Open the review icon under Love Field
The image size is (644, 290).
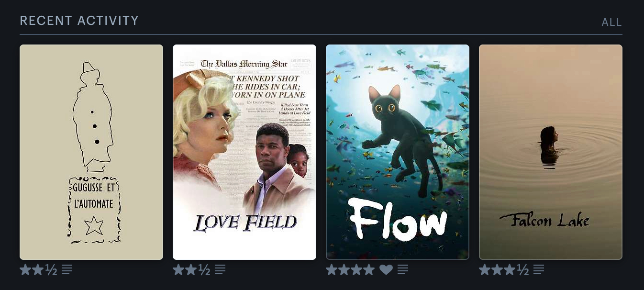[220, 270]
